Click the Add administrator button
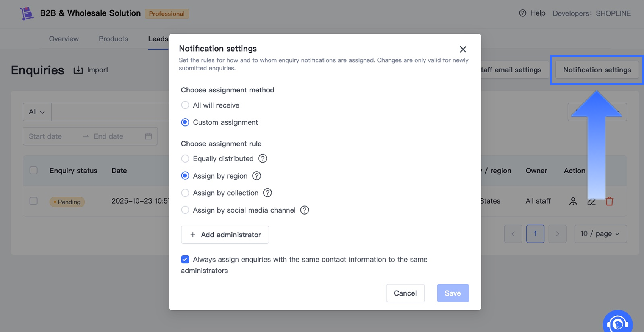This screenshot has height=332, width=644. point(225,235)
